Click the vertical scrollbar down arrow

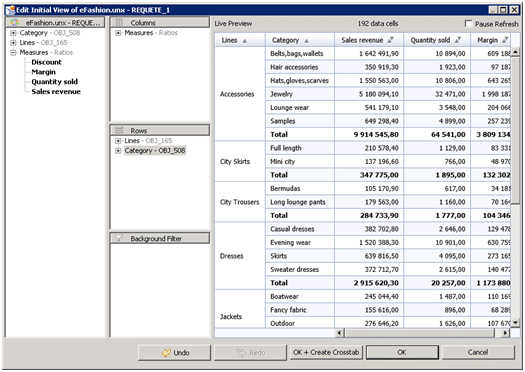click(x=515, y=323)
